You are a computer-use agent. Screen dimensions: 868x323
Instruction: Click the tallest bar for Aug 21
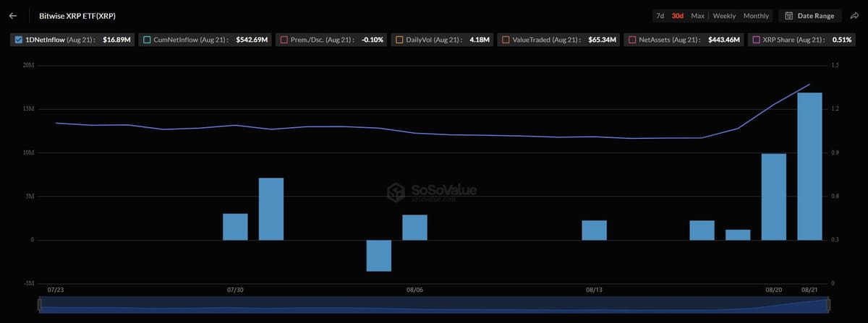(809, 166)
